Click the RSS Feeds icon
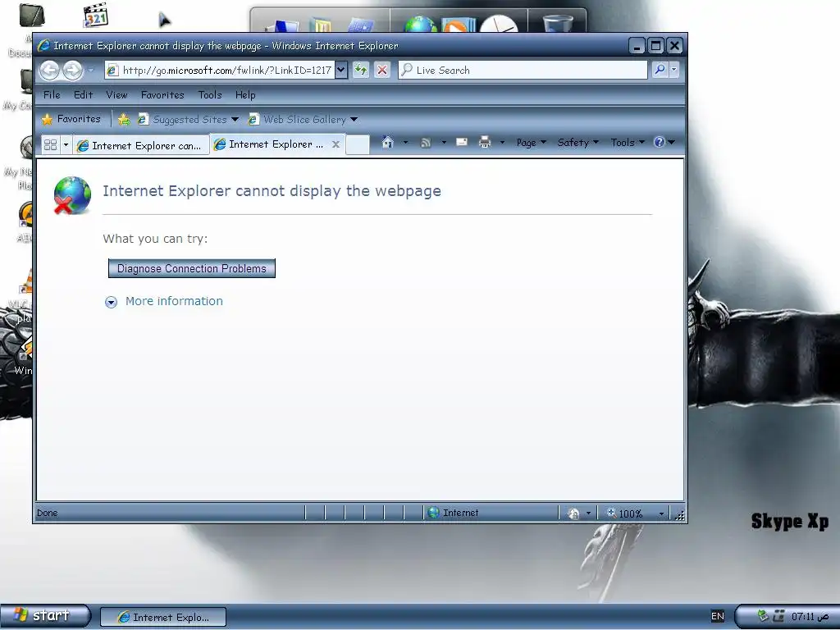 (x=426, y=143)
